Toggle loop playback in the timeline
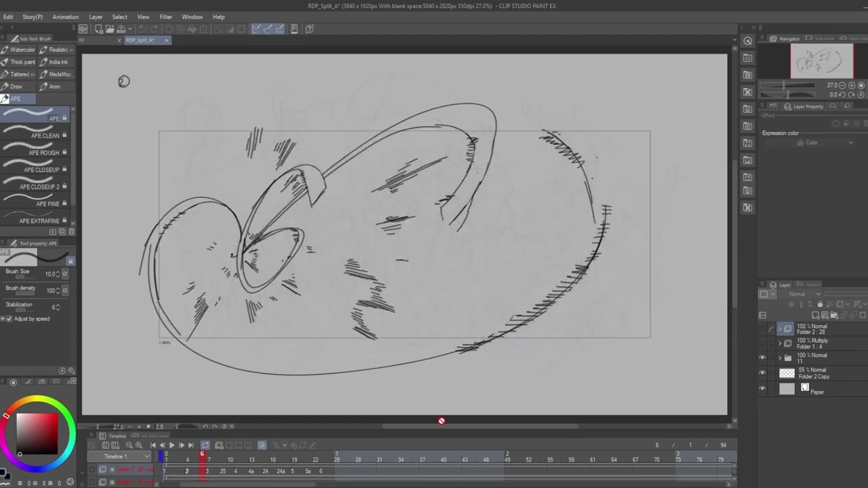868x488 pixels. click(x=205, y=445)
